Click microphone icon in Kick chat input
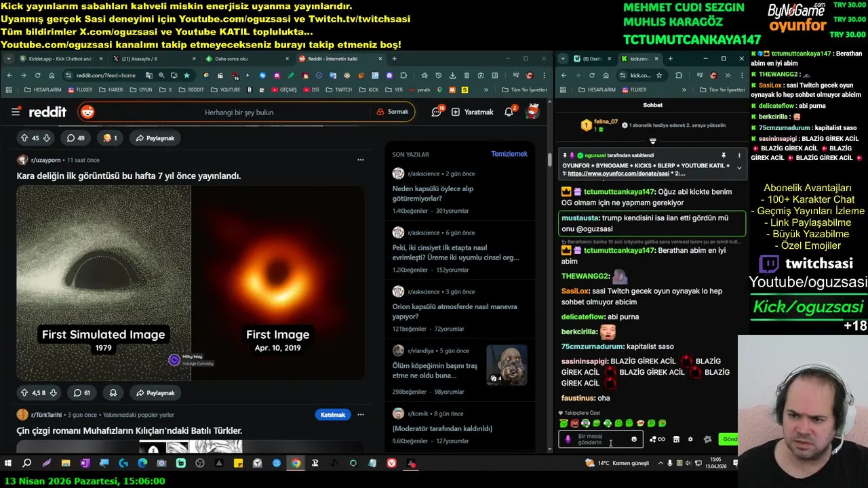This screenshot has width=868, height=488. point(568,439)
